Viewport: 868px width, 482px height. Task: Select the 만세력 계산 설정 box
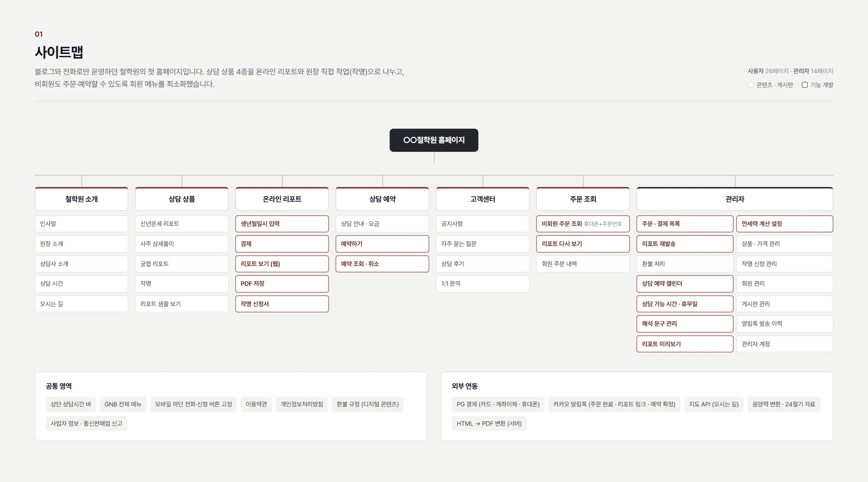(x=785, y=224)
